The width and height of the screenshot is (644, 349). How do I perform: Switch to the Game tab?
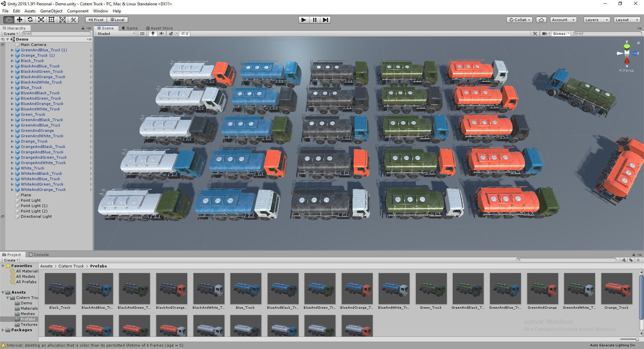pos(129,28)
